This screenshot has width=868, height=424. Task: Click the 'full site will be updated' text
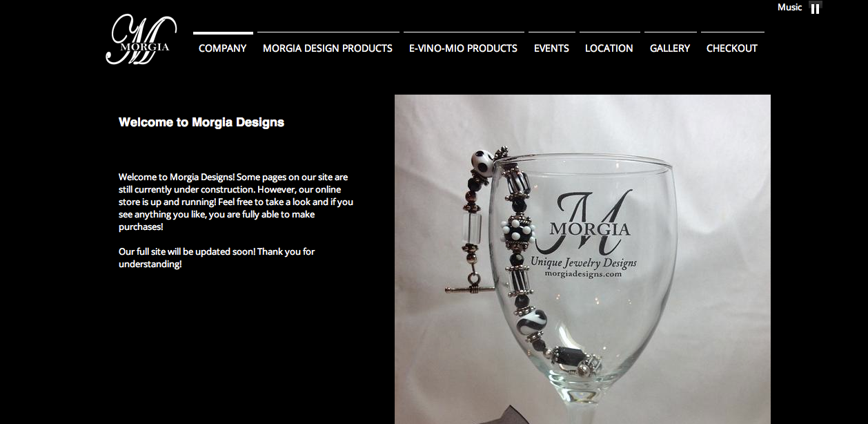click(x=217, y=258)
